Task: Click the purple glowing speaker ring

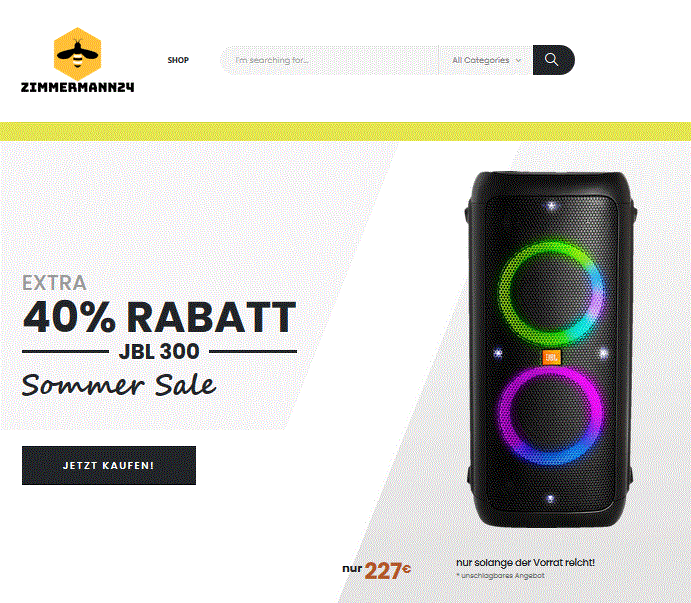Action: click(550, 416)
